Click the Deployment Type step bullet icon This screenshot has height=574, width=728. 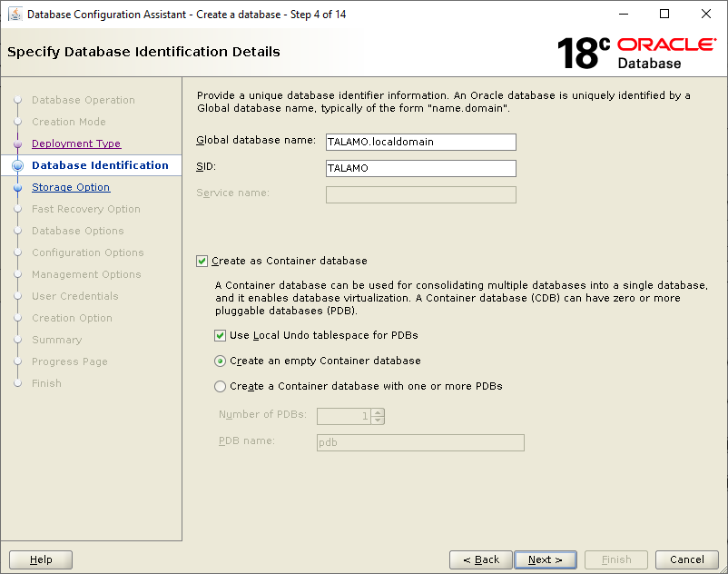17,144
